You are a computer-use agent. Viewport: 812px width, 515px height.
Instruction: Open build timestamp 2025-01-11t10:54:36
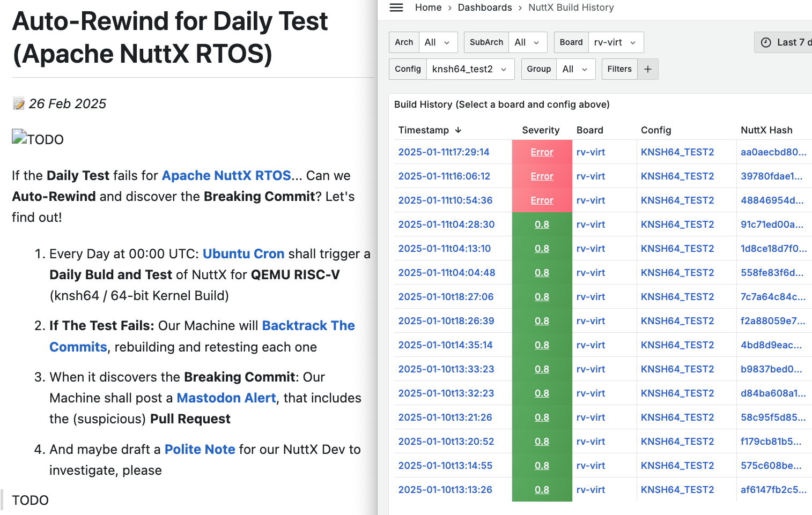tap(445, 200)
